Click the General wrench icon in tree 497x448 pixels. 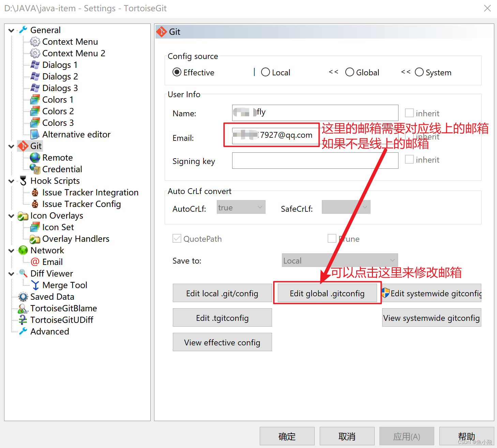coord(23,30)
